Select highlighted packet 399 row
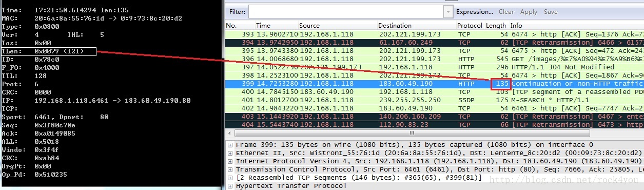The width and height of the screenshot is (644, 190). click(435, 83)
